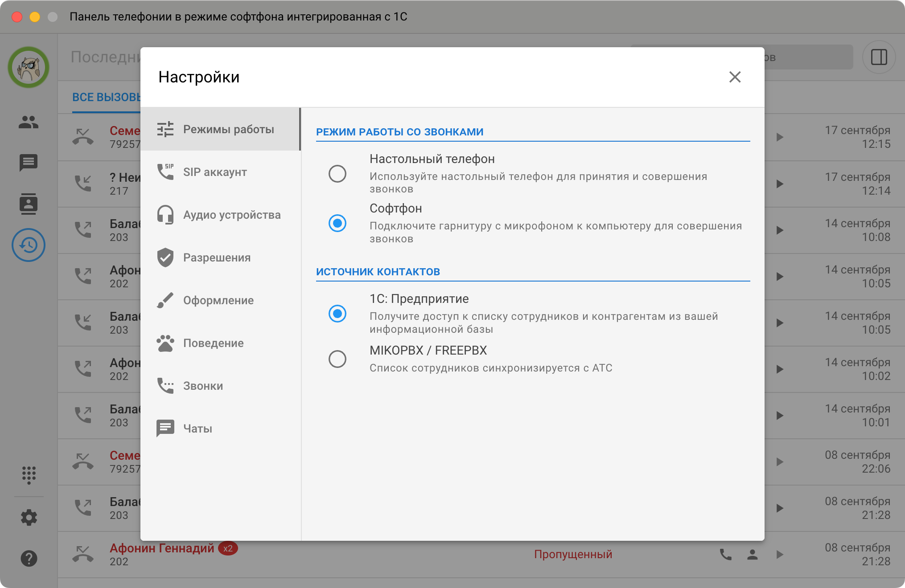This screenshot has height=588, width=905.
Task: Open the SIP аккаунт settings section
Action: coord(220,172)
